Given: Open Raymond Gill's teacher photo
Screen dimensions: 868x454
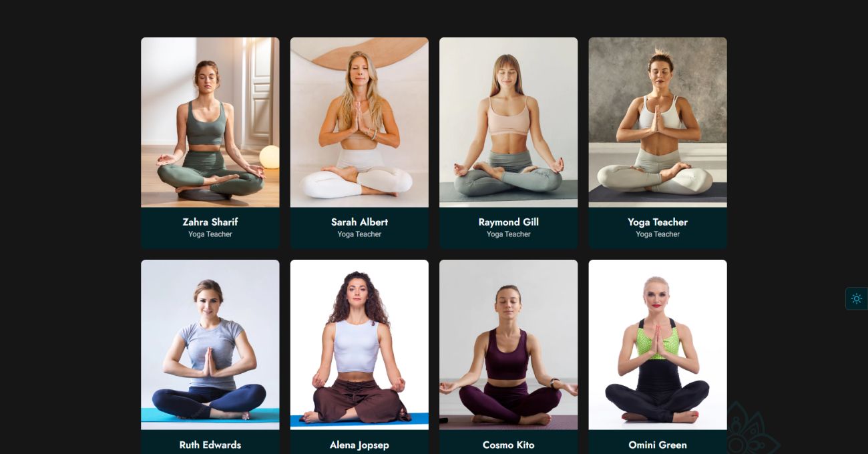Looking at the screenshot, I should [509, 122].
